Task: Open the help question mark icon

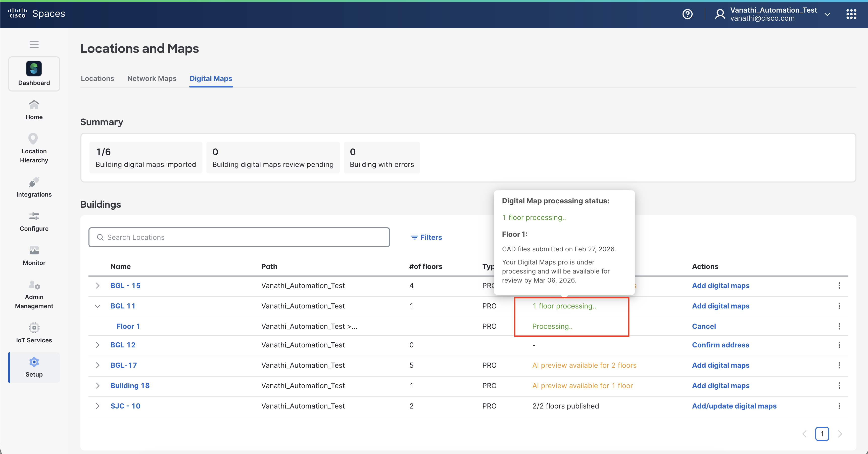Action: [687, 14]
